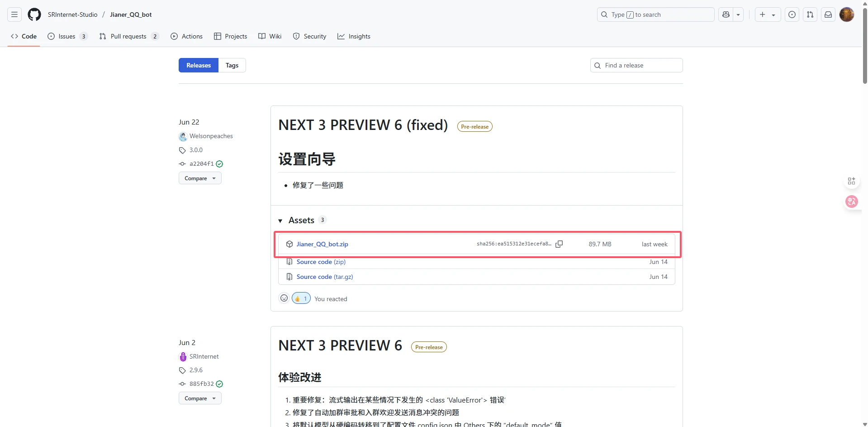Open the Actions tab
Screen dimensions: 868x427
tap(186, 36)
